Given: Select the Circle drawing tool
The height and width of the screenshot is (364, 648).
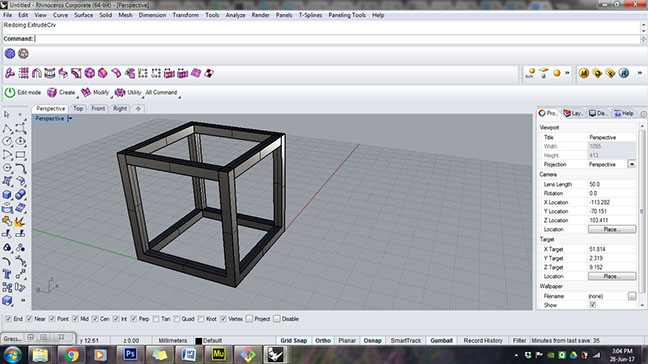Looking at the screenshot, I should 7,141.
